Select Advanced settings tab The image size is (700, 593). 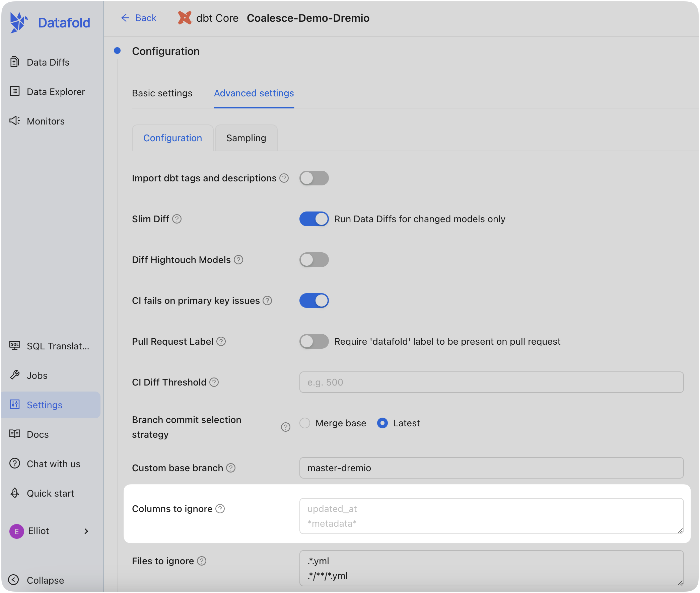coord(254,93)
